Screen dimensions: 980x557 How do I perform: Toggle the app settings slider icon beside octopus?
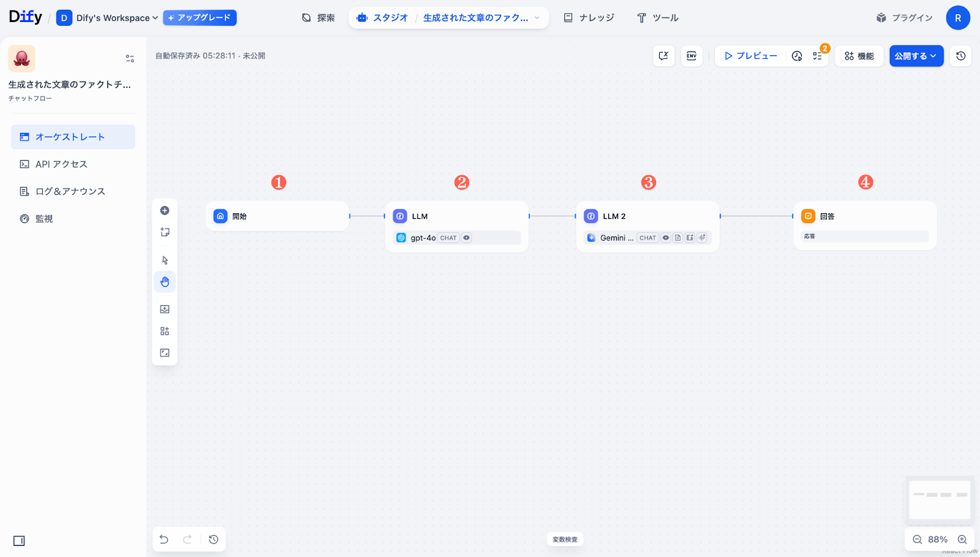coord(130,58)
